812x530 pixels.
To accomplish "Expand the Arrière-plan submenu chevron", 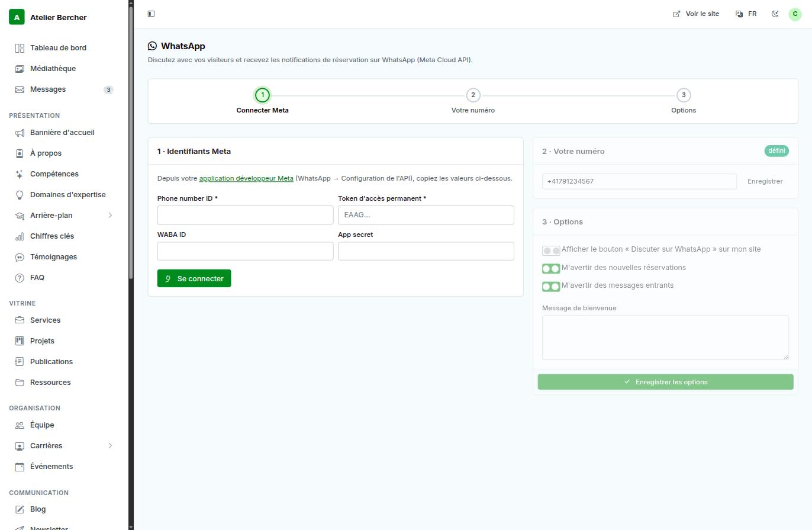I will [x=110, y=216].
